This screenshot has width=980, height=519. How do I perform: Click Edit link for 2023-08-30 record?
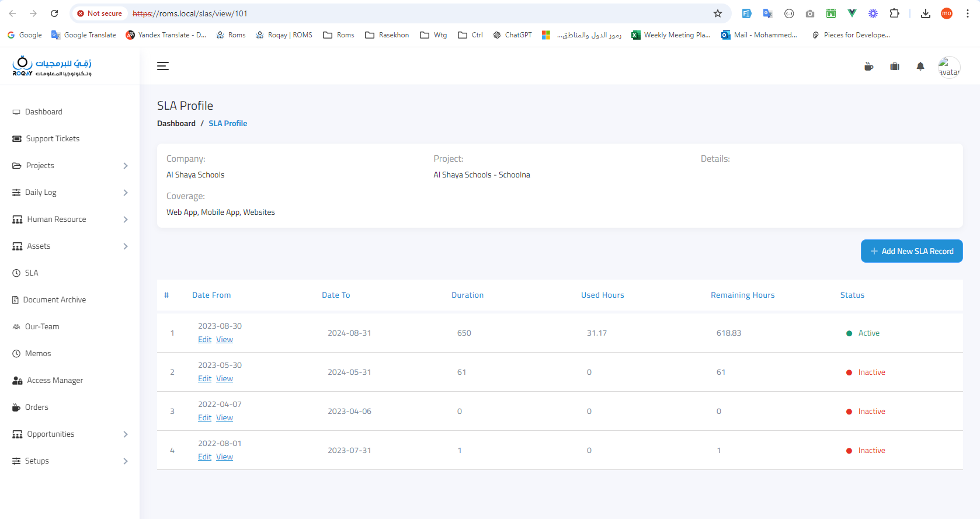pos(204,340)
